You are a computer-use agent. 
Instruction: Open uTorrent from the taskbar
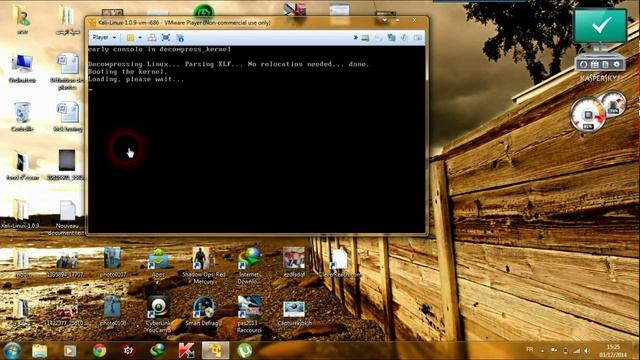pyautogui.click(x=244, y=351)
